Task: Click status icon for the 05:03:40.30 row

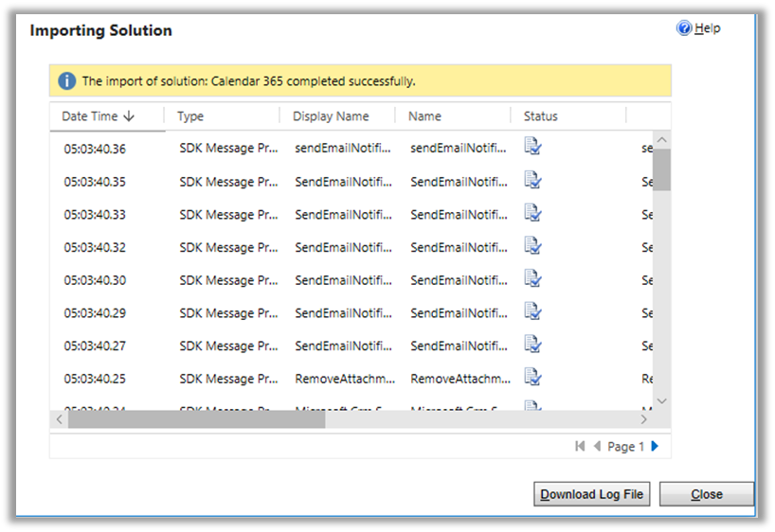Action: (533, 279)
